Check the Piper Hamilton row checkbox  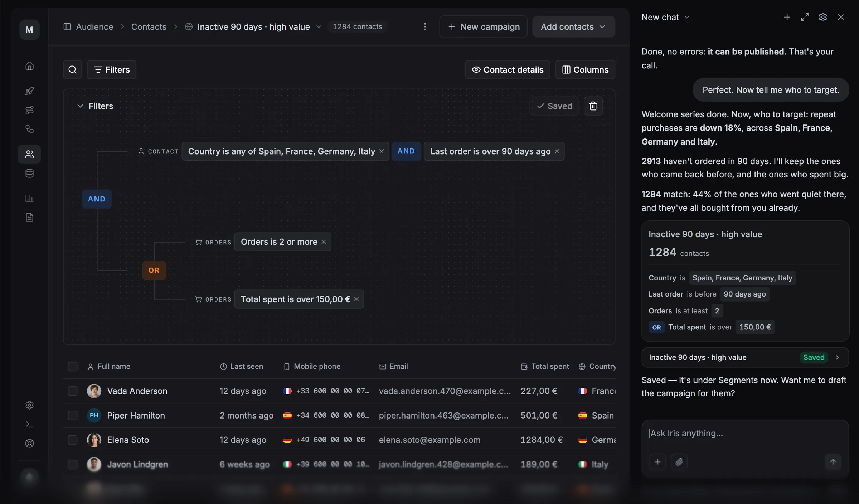point(73,415)
